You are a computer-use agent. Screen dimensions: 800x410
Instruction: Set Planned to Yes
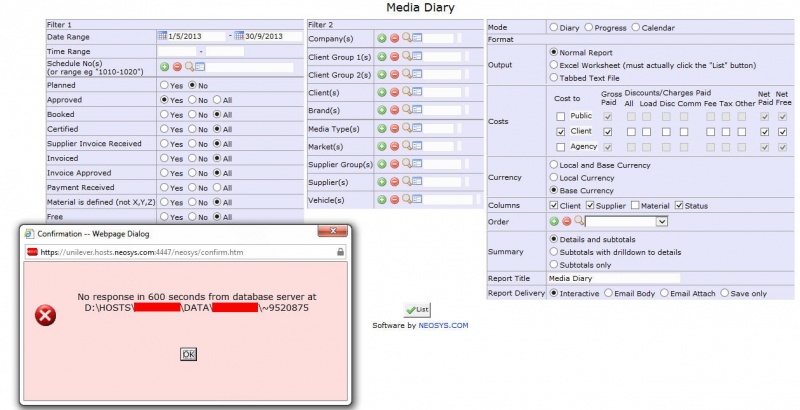tap(164, 85)
